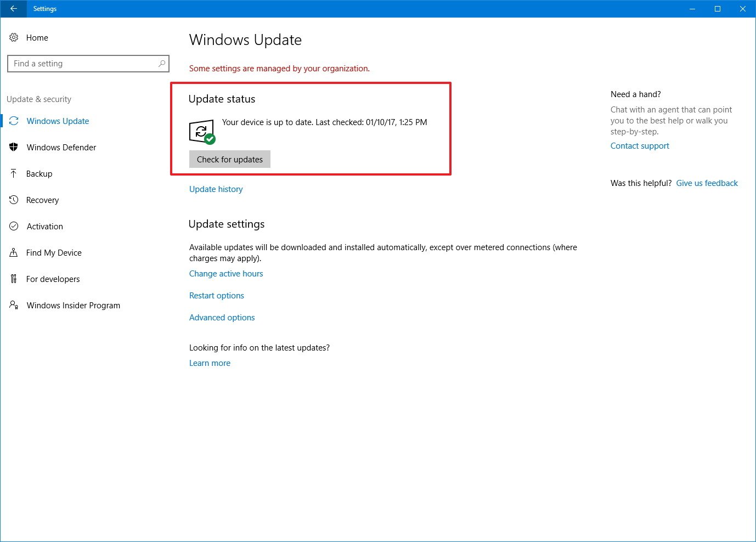Click the Find My Device person icon
Viewport: 756px width, 542px height.
pyautogui.click(x=14, y=252)
